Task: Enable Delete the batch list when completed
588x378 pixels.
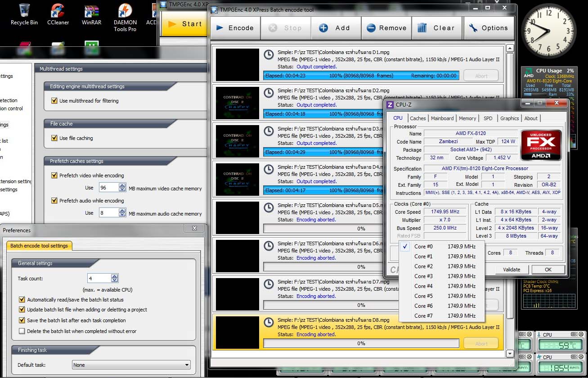Action: pyautogui.click(x=22, y=331)
